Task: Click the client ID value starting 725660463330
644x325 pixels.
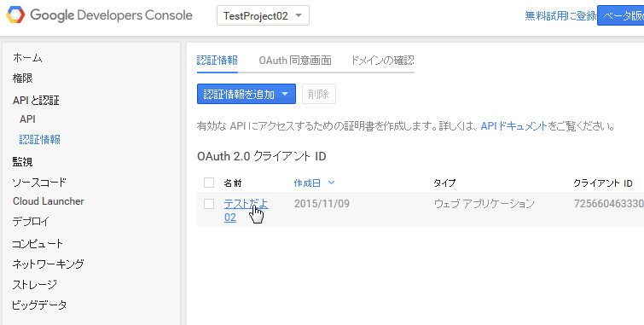Action: (x=609, y=204)
